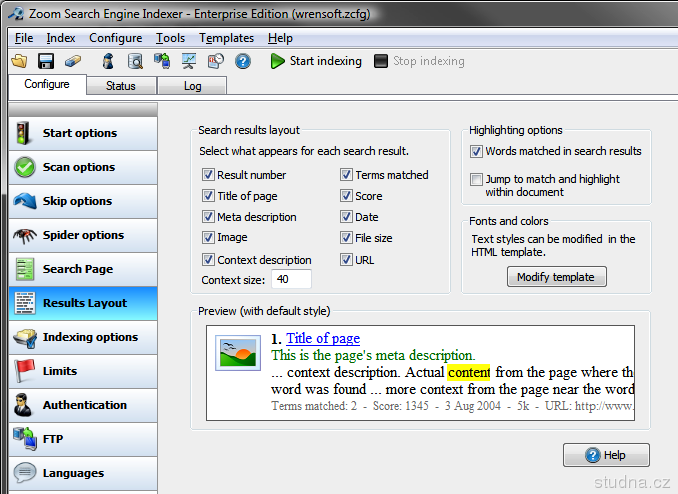Toggle the File size checkbox

coord(346,238)
